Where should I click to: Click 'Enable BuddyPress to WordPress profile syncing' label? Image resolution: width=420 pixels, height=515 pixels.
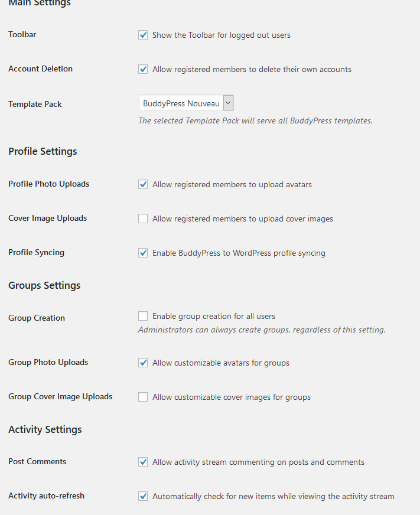coord(239,253)
